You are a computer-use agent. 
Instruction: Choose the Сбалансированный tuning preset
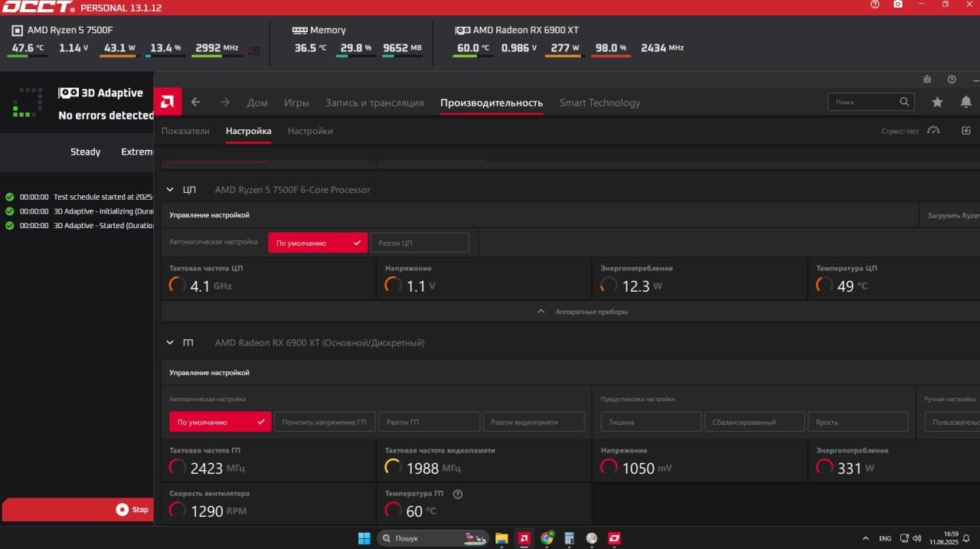pos(754,422)
